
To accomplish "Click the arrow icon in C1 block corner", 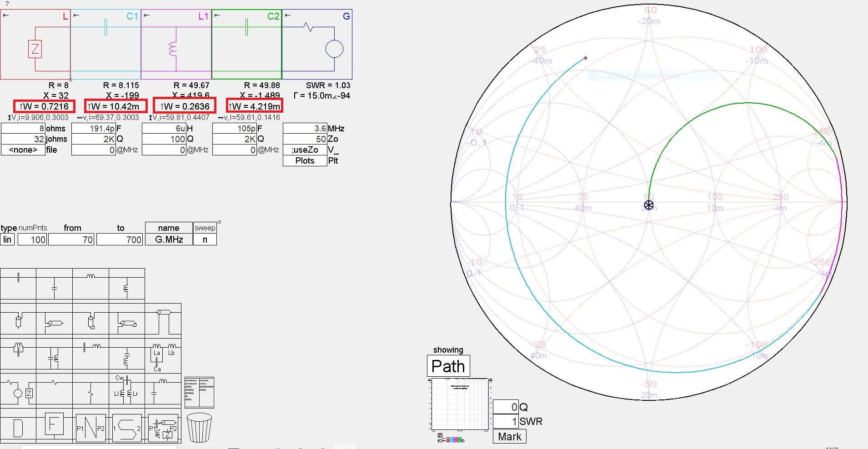I will point(76,15).
